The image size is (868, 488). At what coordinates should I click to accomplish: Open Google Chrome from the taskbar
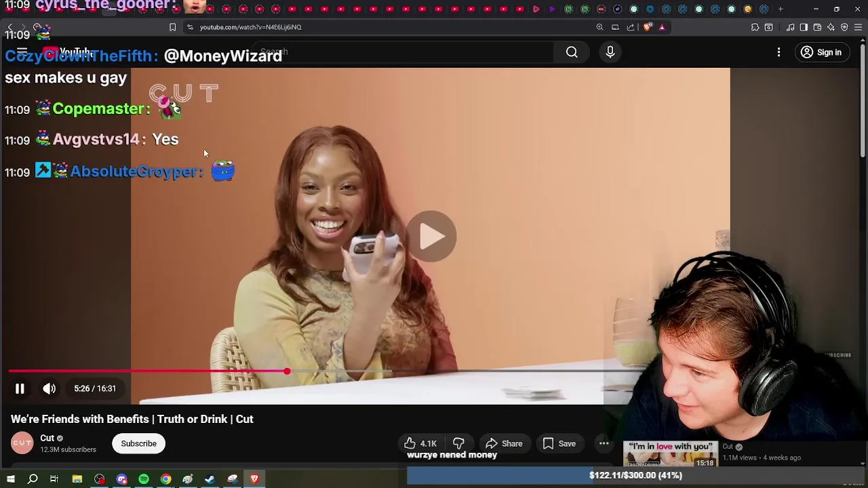point(165,479)
